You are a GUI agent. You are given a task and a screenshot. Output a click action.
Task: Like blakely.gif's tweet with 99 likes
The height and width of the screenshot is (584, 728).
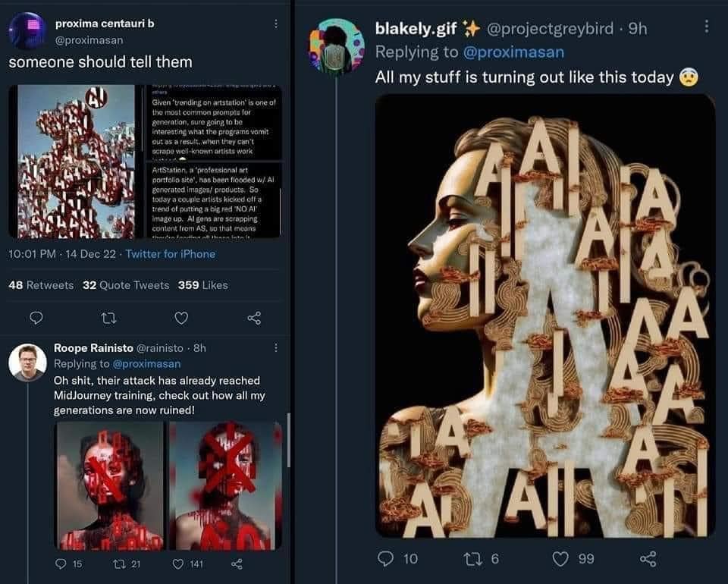pyautogui.click(x=560, y=559)
